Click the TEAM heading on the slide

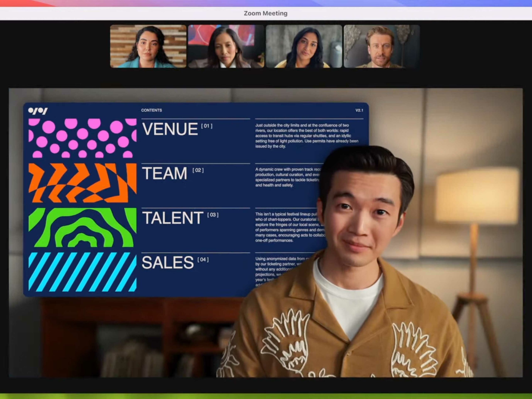pyautogui.click(x=165, y=173)
